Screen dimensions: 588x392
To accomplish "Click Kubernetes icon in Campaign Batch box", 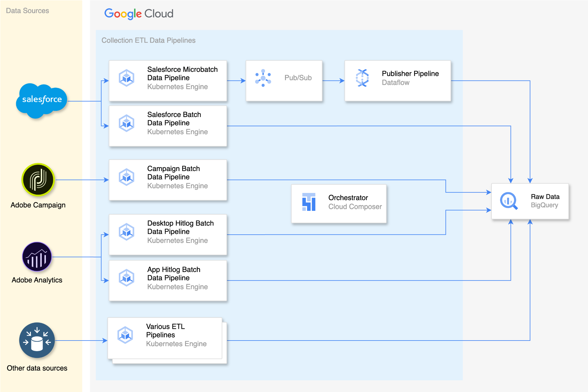I will point(126,177).
